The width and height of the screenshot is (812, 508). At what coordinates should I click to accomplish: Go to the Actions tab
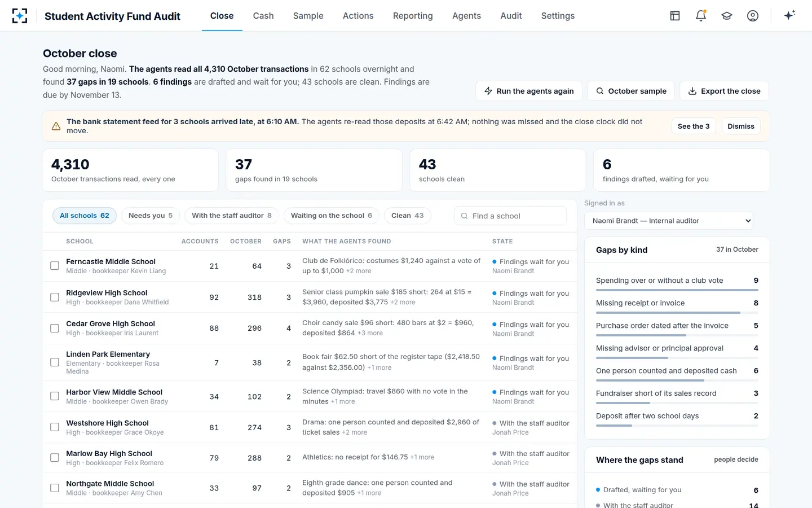click(x=358, y=16)
